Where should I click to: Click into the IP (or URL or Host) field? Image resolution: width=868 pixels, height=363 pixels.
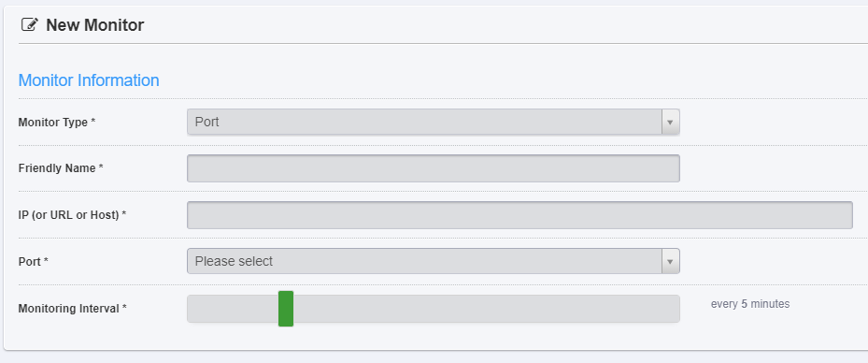519,215
